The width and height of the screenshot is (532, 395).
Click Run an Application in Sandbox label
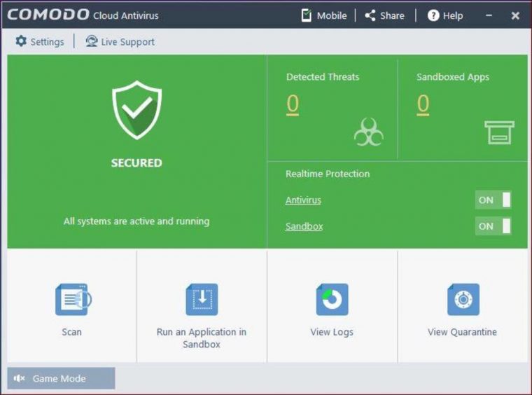202,338
